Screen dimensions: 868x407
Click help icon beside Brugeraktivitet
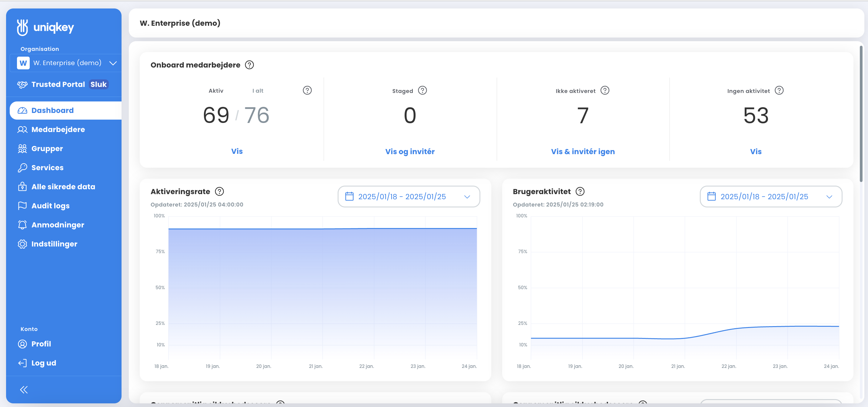[x=580, y=192]
